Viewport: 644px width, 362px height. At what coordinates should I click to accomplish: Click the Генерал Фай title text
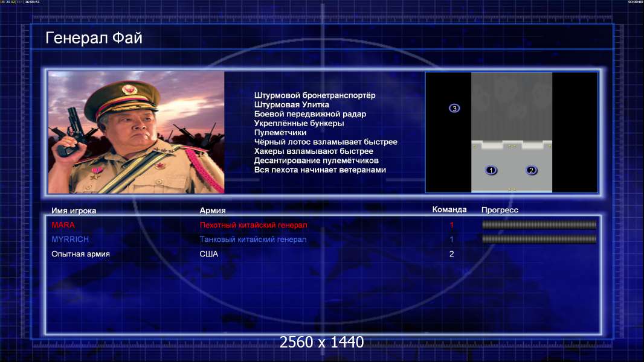94,39
